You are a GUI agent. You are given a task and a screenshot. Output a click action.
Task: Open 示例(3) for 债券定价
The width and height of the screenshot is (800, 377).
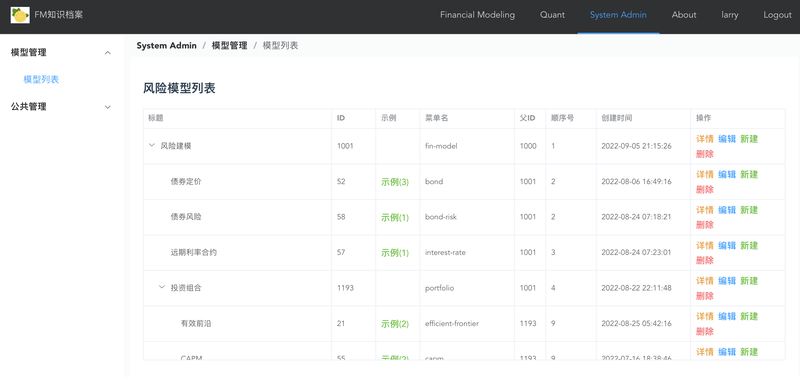pos(395,182)
